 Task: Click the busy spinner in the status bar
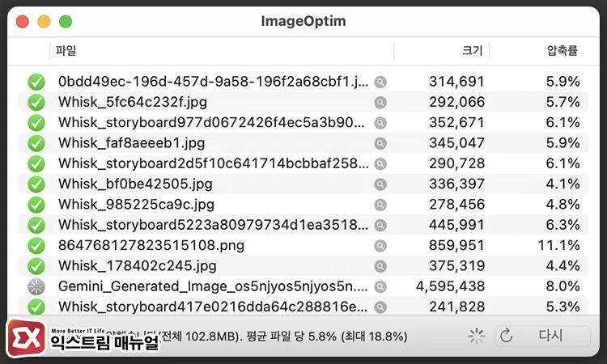click(476, 336)
